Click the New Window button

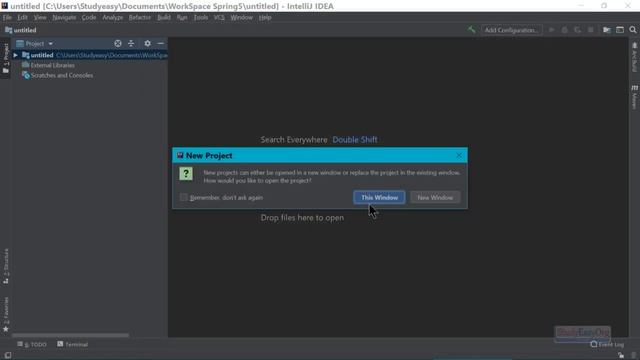click(x=435, y=198)
